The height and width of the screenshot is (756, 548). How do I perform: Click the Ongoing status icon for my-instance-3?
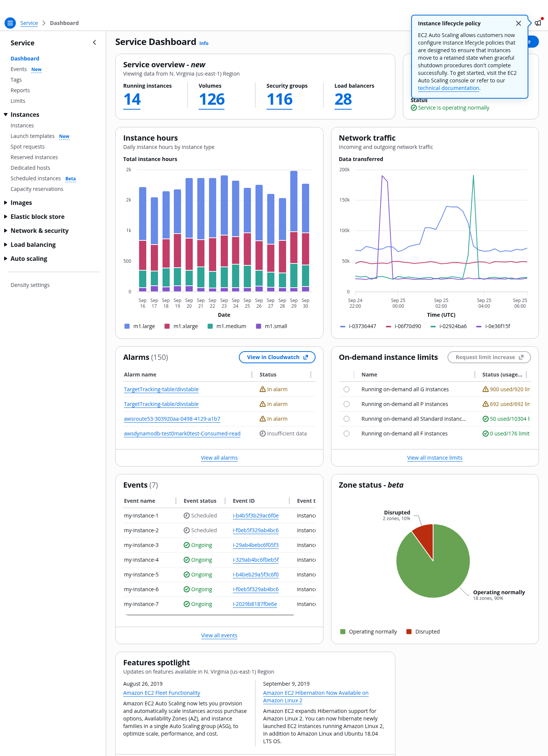(186, 545)
